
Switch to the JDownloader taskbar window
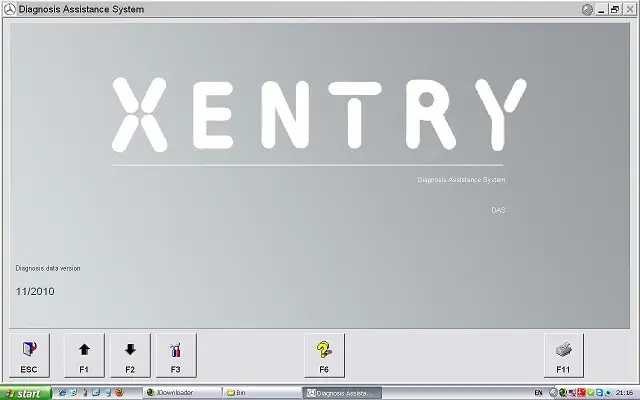pos(182,393)
